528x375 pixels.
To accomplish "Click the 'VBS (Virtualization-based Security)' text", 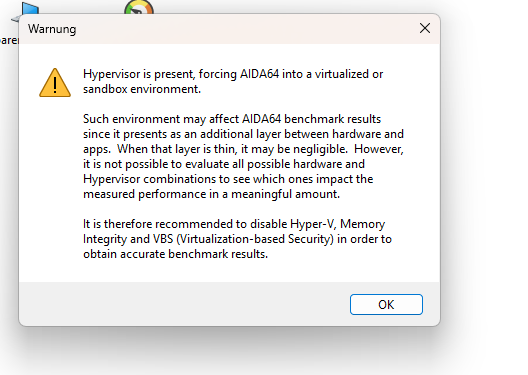I will coord(243,239).
